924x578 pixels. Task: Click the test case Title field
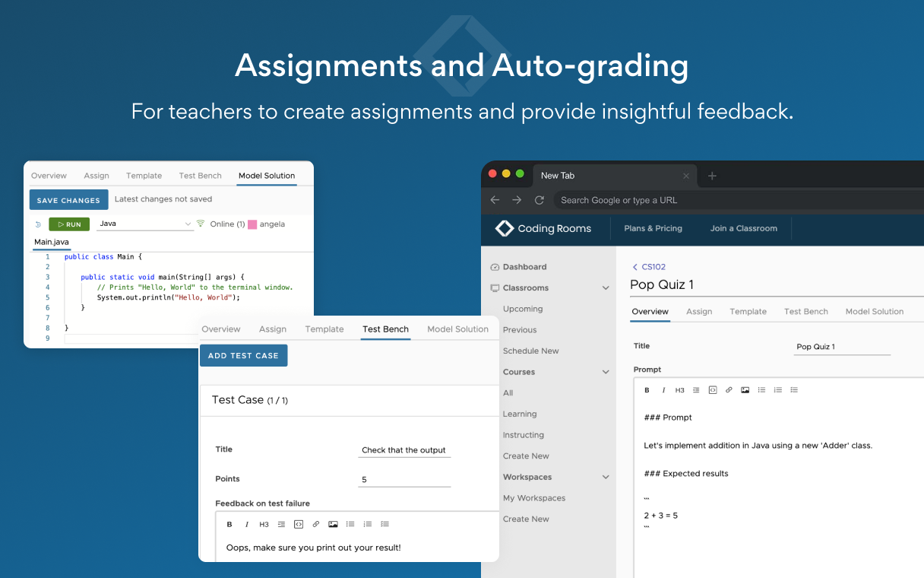coord(405,450)
